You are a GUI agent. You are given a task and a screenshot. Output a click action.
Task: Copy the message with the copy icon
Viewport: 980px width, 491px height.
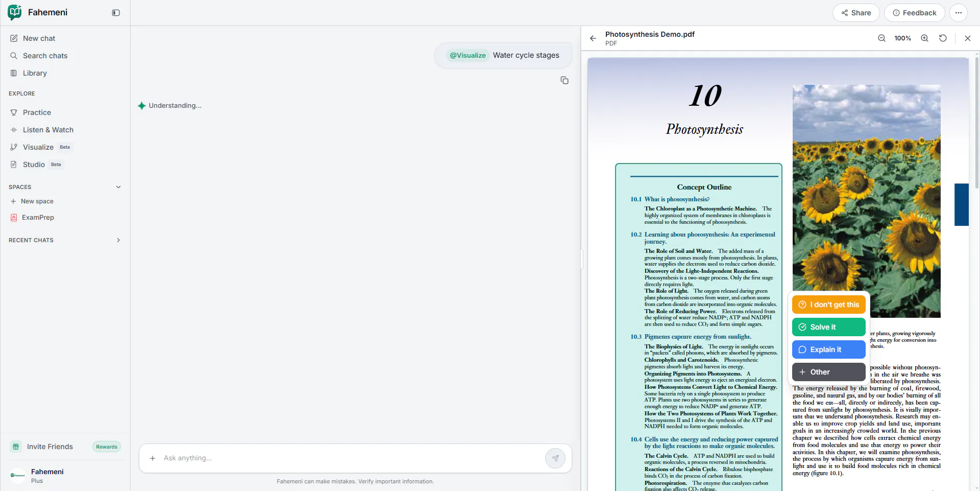pos(565,80)
